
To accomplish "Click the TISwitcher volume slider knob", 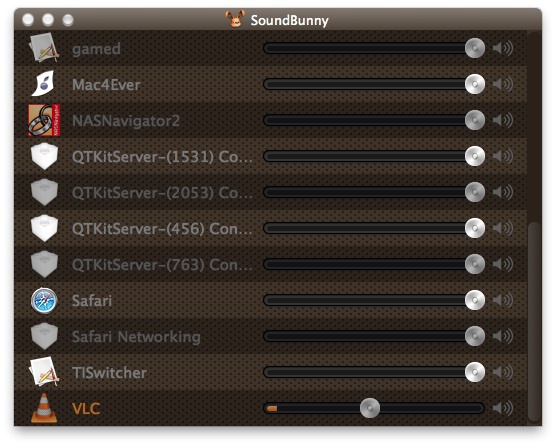I will tap(475, 372).
